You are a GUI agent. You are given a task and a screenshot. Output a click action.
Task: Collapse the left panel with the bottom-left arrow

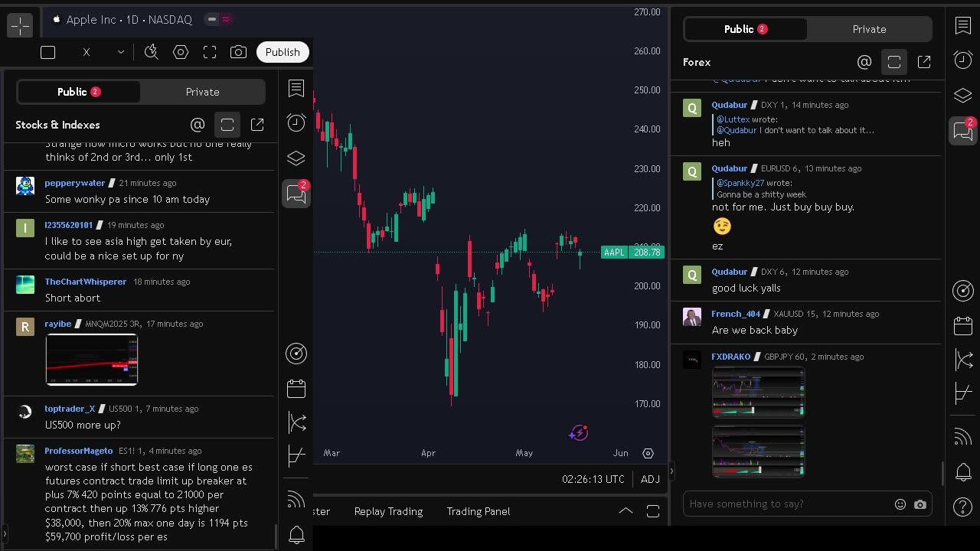tap(5, 533)
